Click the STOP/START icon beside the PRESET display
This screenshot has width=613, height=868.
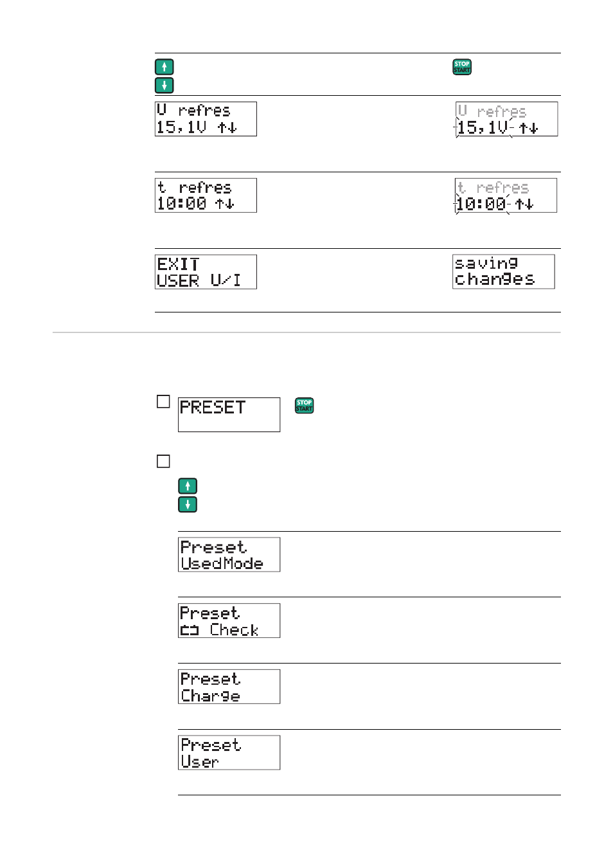[304, 405]
